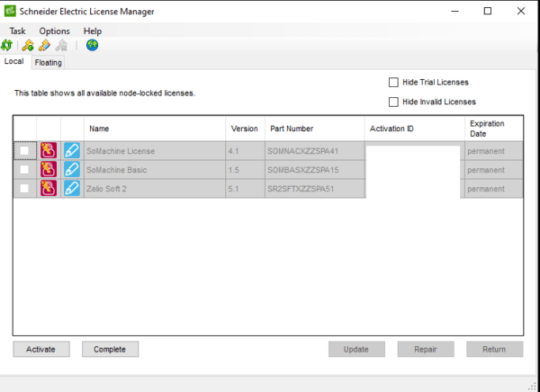Click the Activate button
This screenshot has height=392, width=540.
tap(41, 350)
